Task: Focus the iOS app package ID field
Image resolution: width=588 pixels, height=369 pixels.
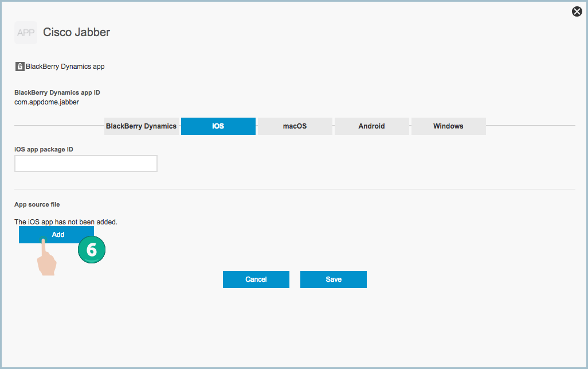Action: point(86,164)
